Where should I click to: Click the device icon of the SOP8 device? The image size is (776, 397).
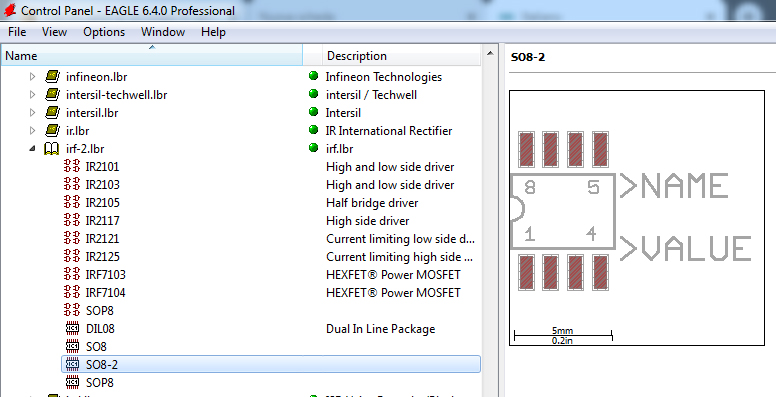coord(72,310)
